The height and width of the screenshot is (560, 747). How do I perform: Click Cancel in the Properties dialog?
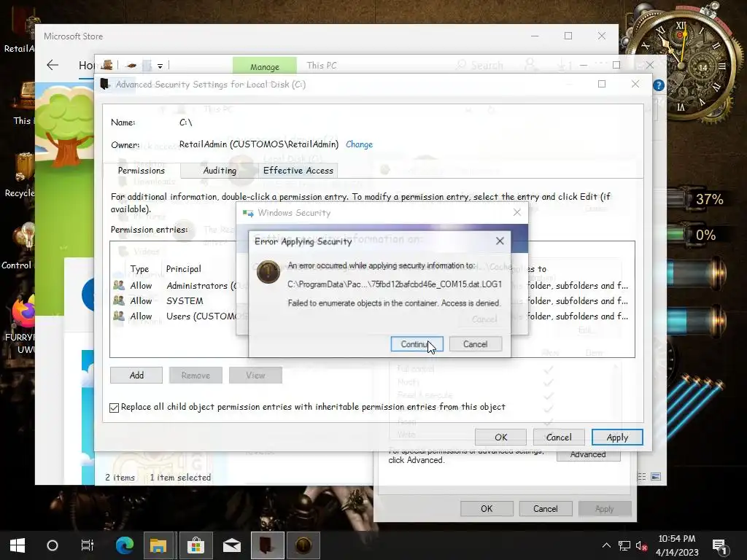pyautogui.click(x=546, y=508)
